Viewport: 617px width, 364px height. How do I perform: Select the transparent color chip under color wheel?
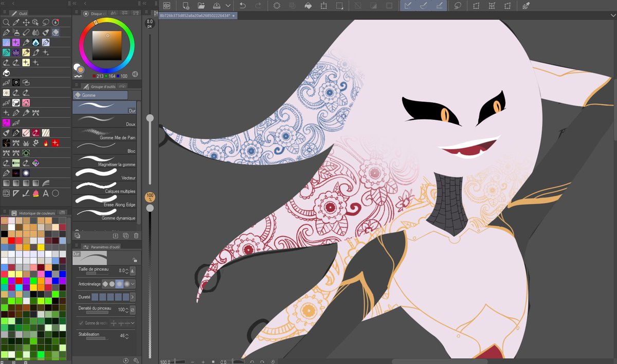point(79,76)
